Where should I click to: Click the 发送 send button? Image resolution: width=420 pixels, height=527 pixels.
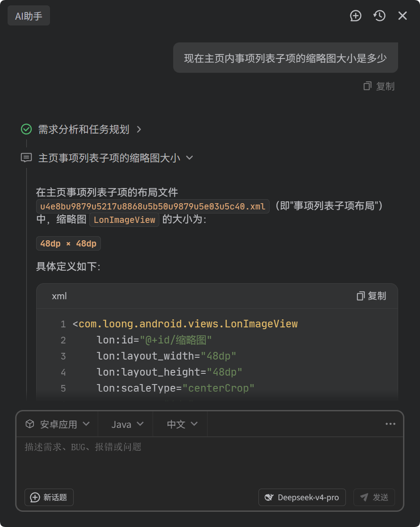point(374,497)
